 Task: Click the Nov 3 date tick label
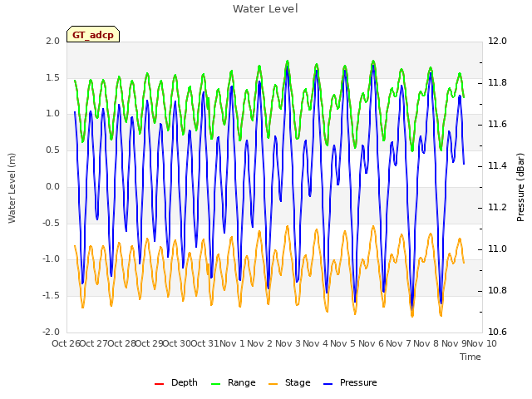[x=288, y=343]
